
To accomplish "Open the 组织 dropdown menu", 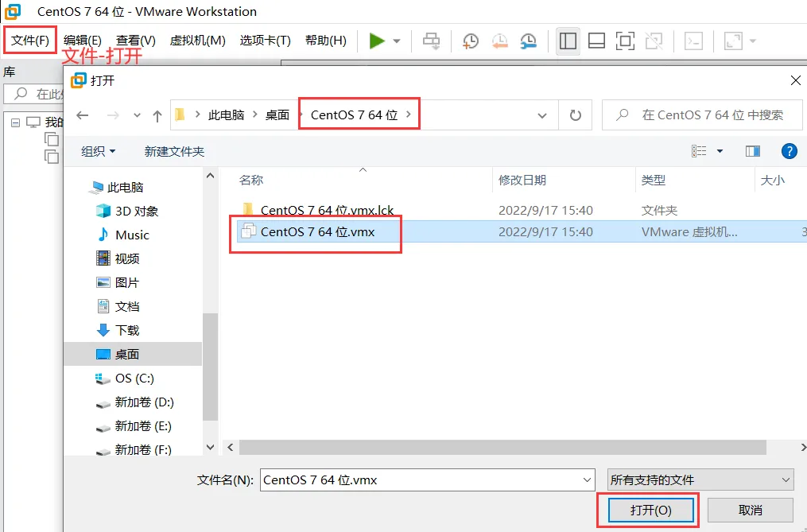I will tap(98, 151).
